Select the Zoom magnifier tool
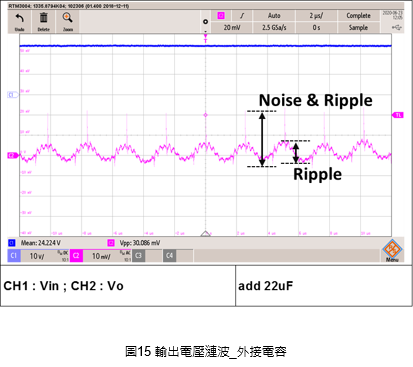The height and width of the screenshot is (367, 413). tap(68, 18)
